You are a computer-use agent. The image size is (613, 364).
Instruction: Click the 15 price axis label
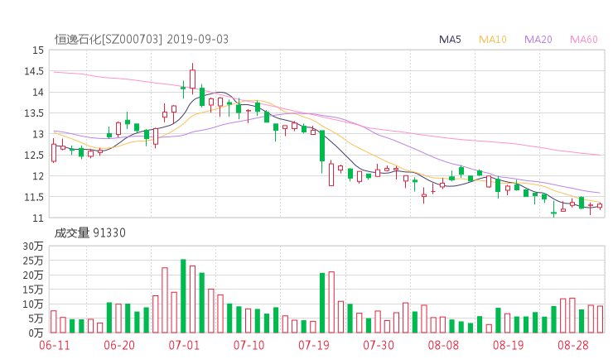tap(38, 50)
